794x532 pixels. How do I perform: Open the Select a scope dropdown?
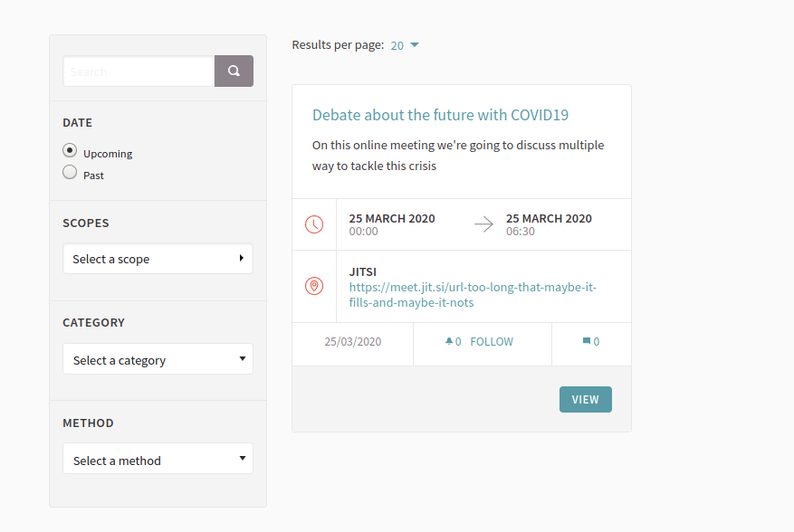point(158,259)
